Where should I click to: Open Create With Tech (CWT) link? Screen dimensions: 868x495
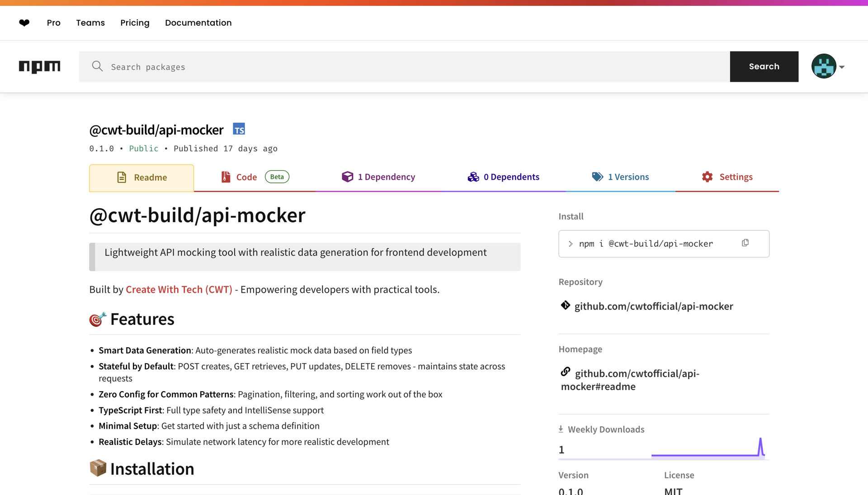point(179,290)
